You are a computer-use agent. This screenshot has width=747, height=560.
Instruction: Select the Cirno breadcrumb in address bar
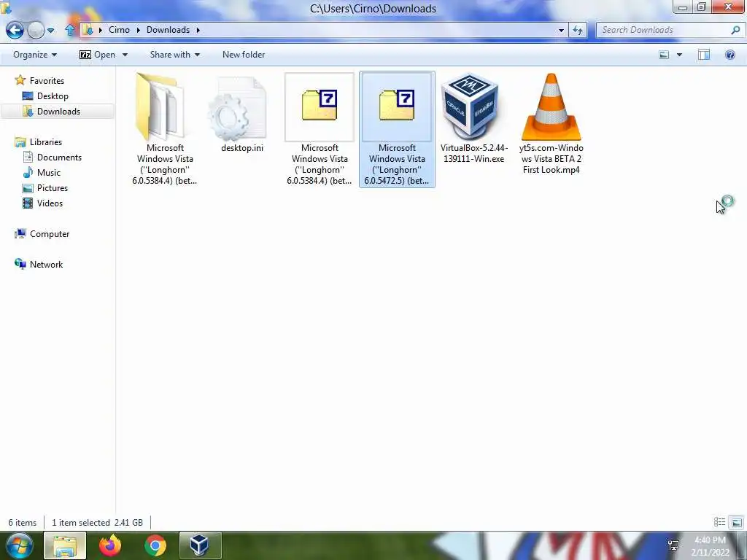pyautogui.click(x=119, y=30)
